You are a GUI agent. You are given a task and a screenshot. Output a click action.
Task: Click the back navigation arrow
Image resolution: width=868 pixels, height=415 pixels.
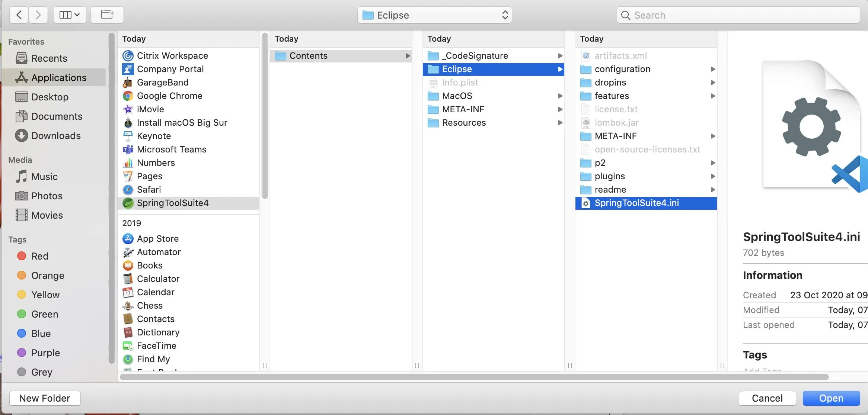(x=19, y=15)
